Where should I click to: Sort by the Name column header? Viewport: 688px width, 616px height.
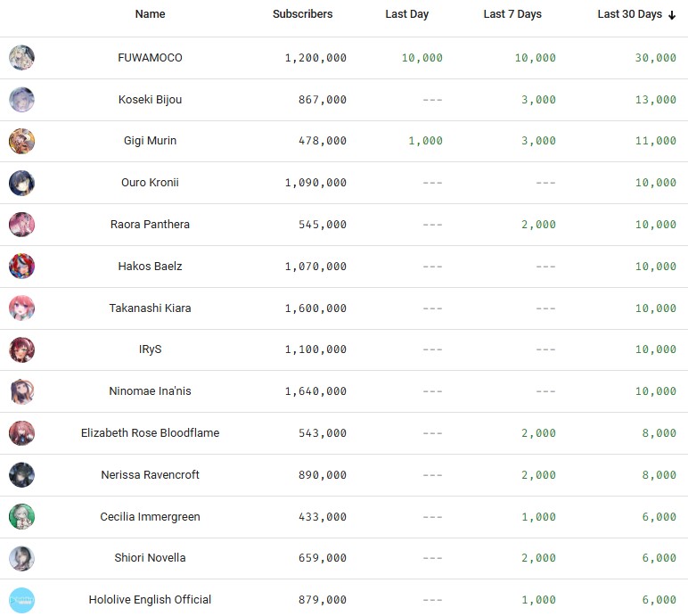click(150, 14)
